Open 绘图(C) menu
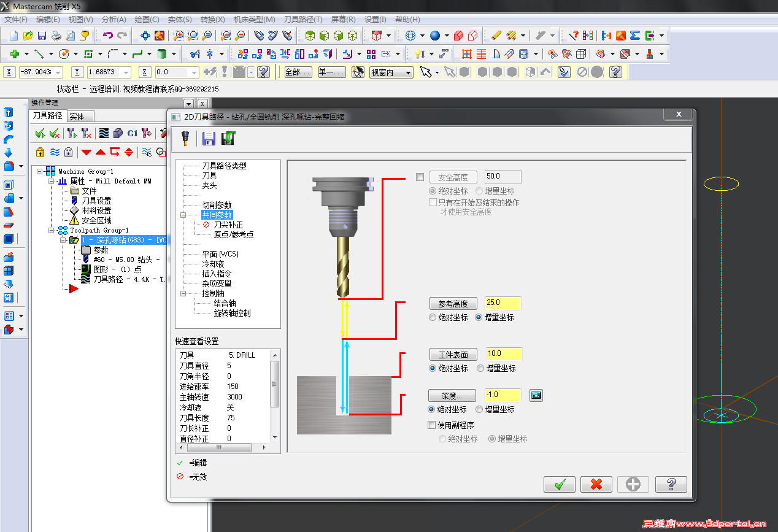 point(147,20)
